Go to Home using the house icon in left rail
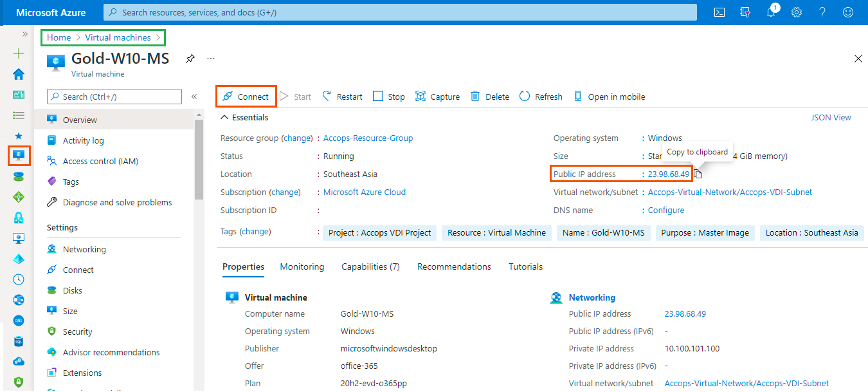The width and height of the screenshot is (868, 392). click(19, 74)
